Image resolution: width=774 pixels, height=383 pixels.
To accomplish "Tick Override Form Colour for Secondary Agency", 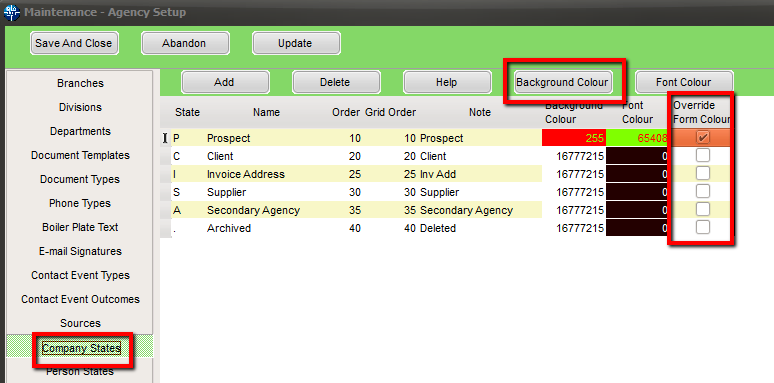I will (x=702, y=209).
